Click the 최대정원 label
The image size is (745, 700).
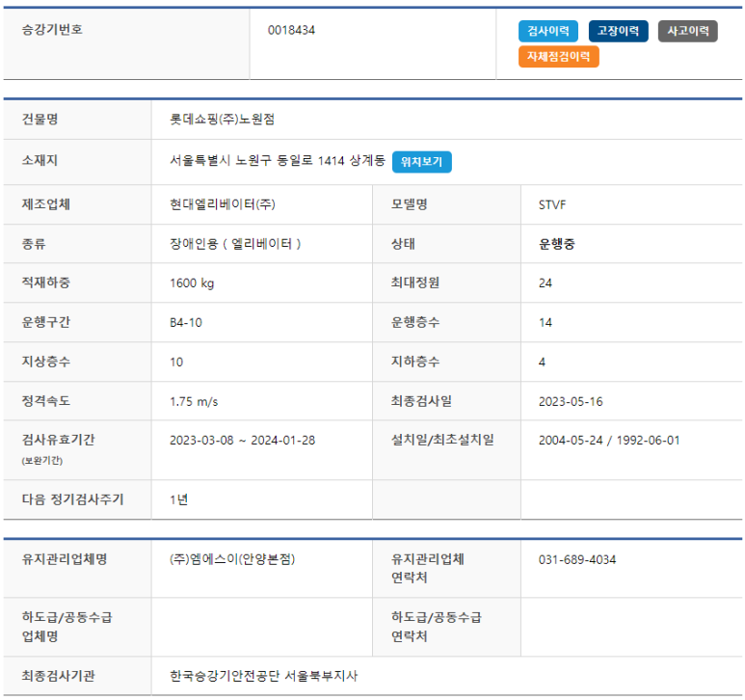(x=415, y=283)
